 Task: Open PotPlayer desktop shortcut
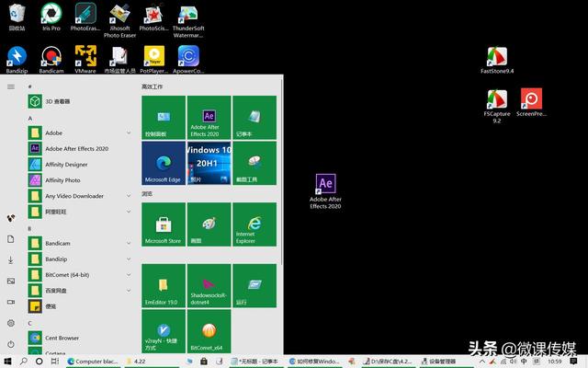pyautogui.click(x=153, y=59)
